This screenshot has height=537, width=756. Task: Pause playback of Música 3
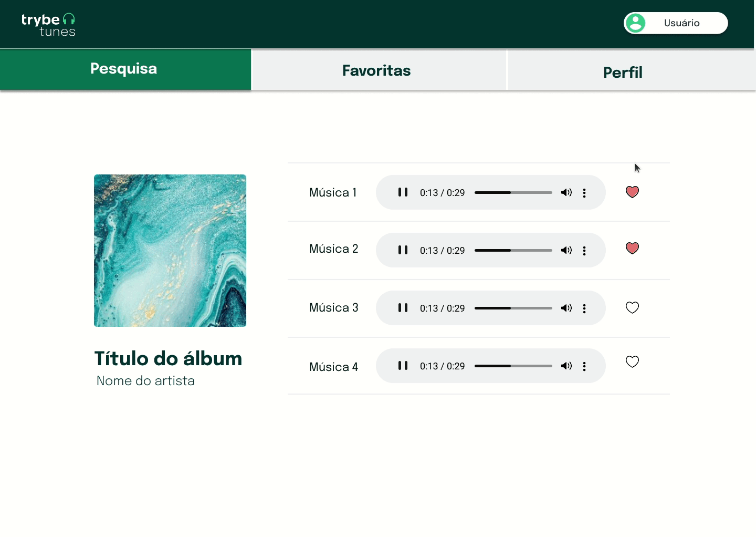pyautogui.click(x=403, y=308)
